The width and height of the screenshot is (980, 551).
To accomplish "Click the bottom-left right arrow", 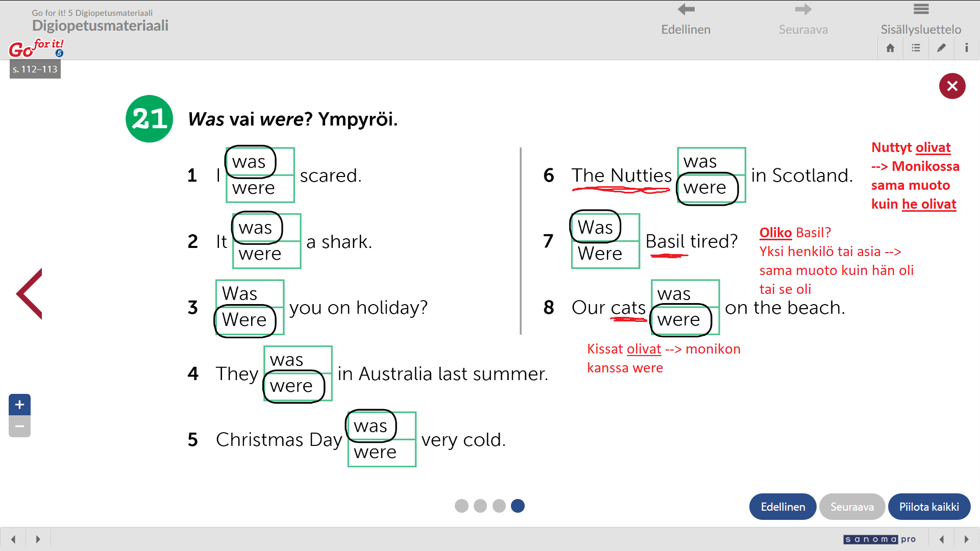I will click(38, 539).
